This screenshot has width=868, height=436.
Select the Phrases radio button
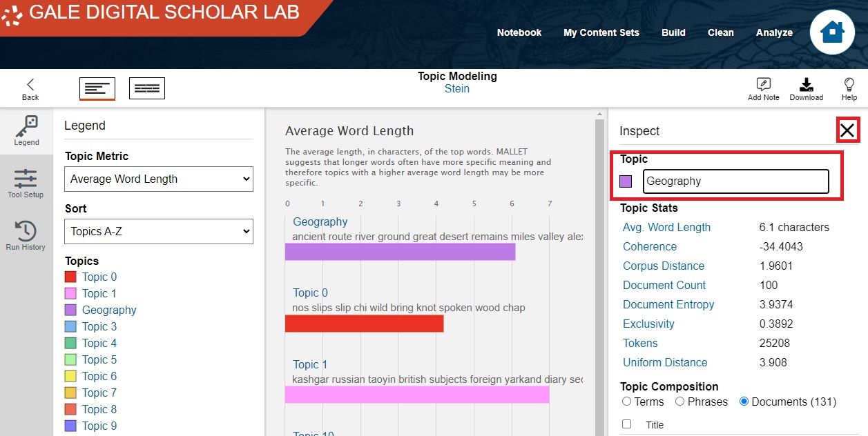pos(679,402)
